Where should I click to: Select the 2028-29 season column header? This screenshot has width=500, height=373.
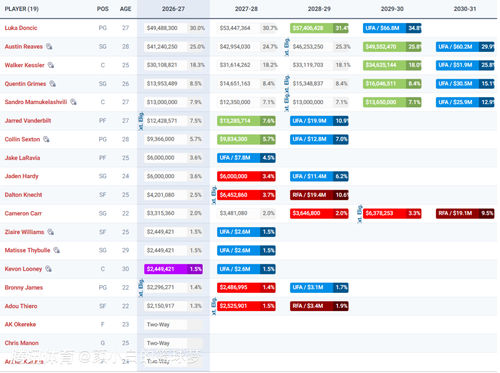(x=319, y=9)
